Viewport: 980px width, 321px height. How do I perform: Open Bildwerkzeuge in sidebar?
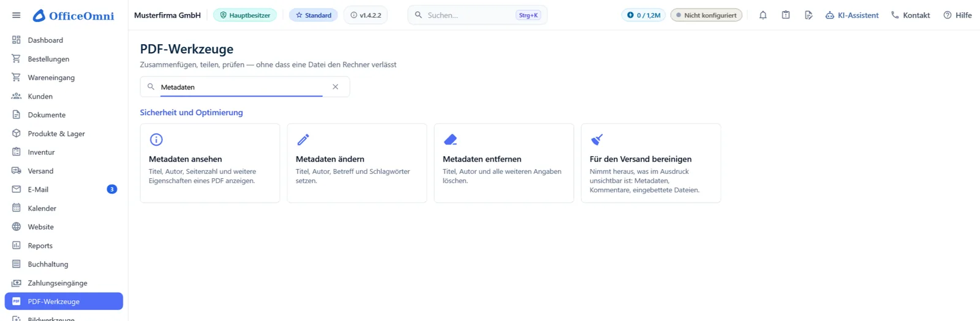point(64,317)
